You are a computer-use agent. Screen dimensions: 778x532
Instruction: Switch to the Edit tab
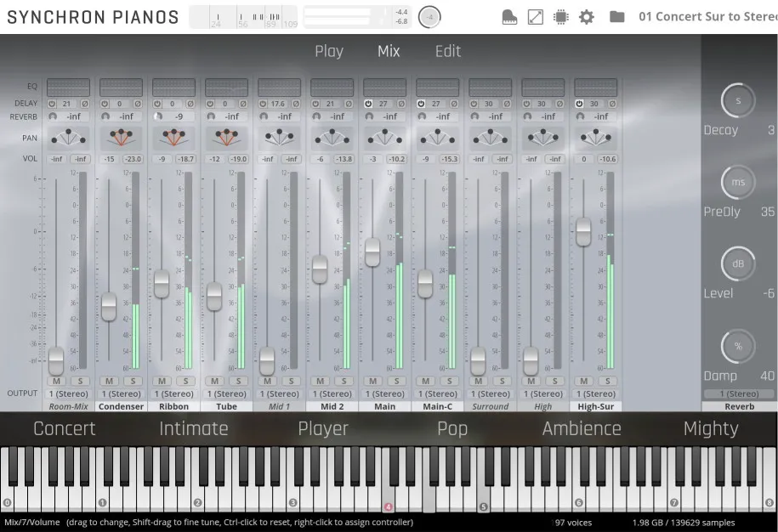click(x=447, y=51)
